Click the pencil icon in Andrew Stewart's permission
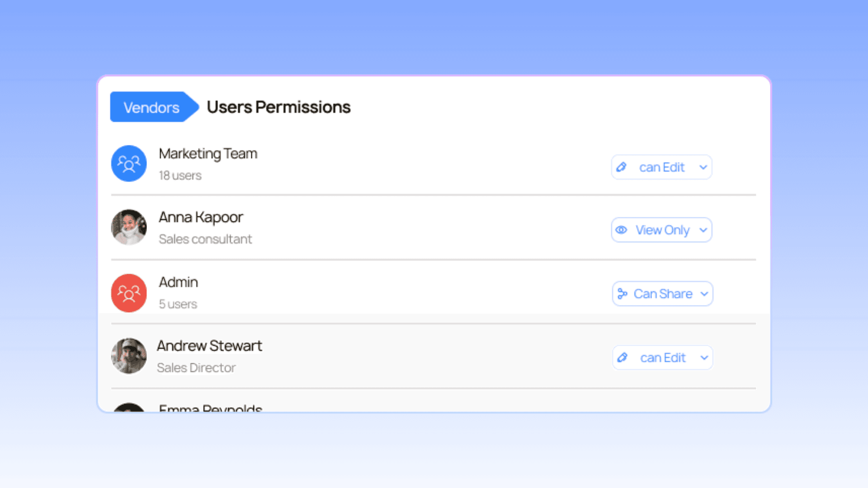This screenshot has height=488, width=868. [x=623, y=358]
